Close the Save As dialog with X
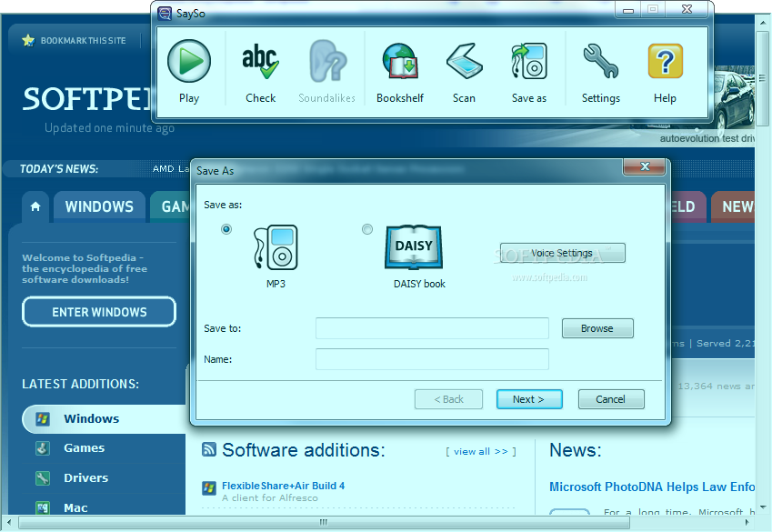The height and width of the screenshot is (532, 772). [645, 166]
